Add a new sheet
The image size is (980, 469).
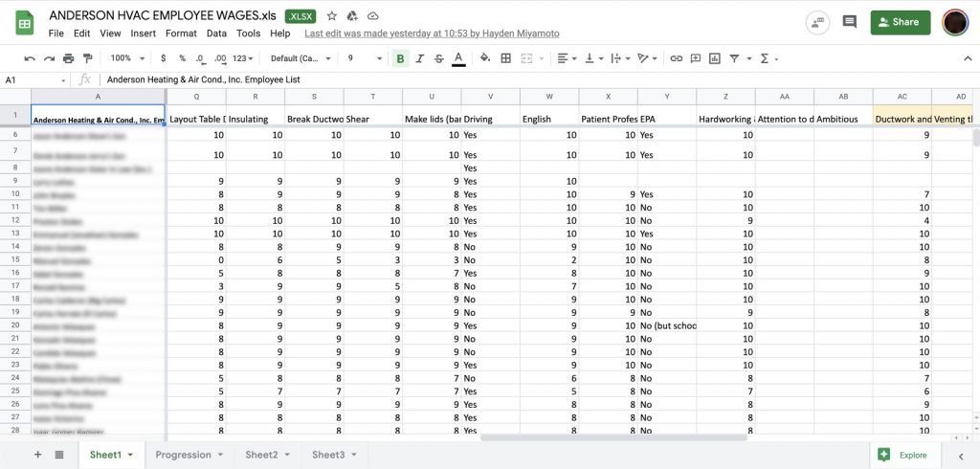tap(37, 455)
